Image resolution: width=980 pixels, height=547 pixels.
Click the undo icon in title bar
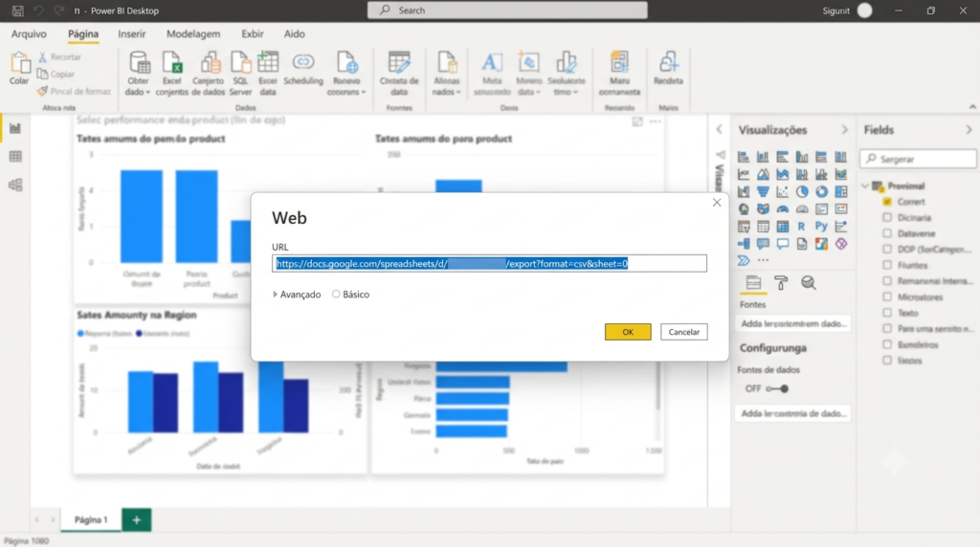(x=38, y=11)
